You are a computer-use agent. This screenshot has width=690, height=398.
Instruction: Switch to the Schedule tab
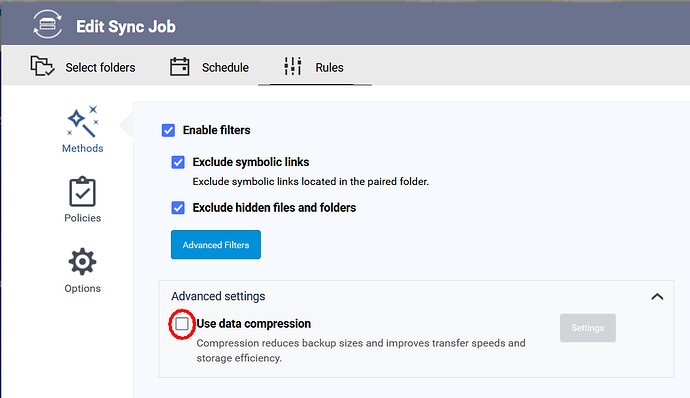(x=225, y=67)
